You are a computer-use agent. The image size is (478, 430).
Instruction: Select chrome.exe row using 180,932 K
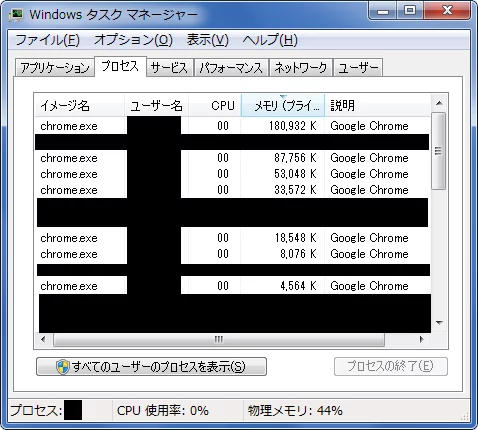tap(232, 126)
